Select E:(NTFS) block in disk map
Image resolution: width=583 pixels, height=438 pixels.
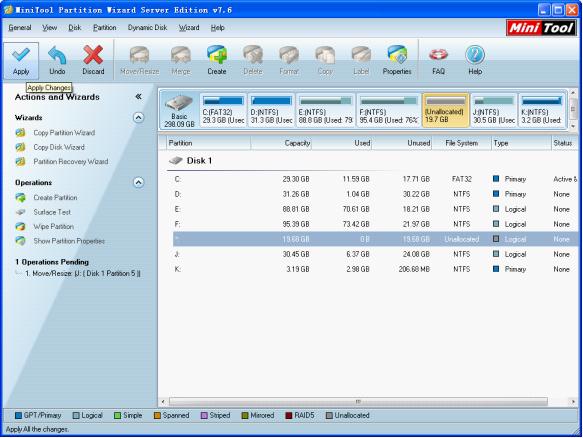[326, 110]
